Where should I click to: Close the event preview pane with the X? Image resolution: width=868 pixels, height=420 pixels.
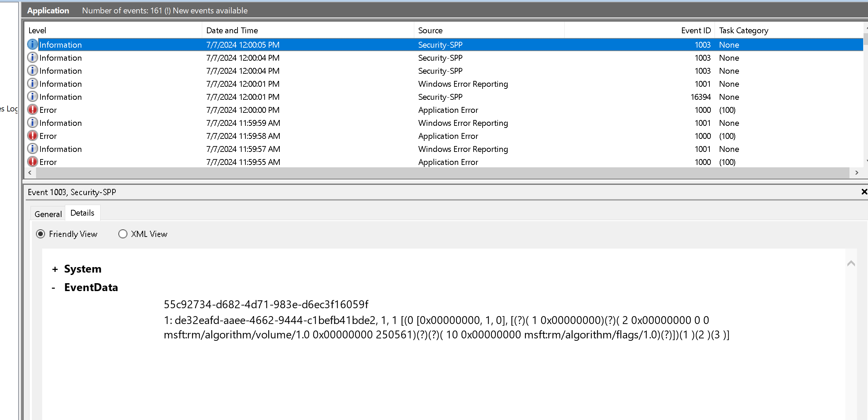pos(864,192)
